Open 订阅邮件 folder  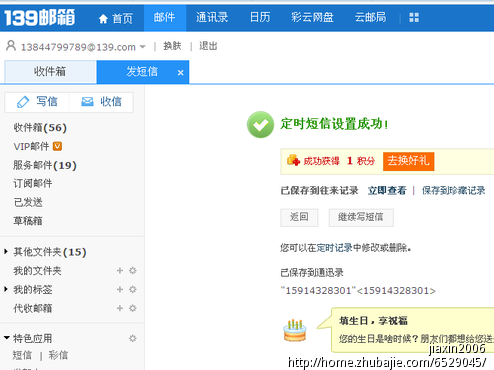click(33, 183)
